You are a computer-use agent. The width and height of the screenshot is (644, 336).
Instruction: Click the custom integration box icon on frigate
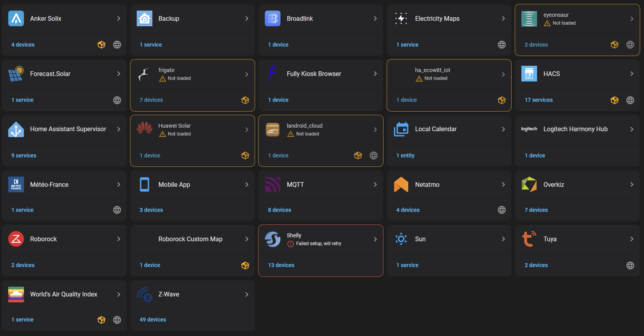tap(245, 100)
